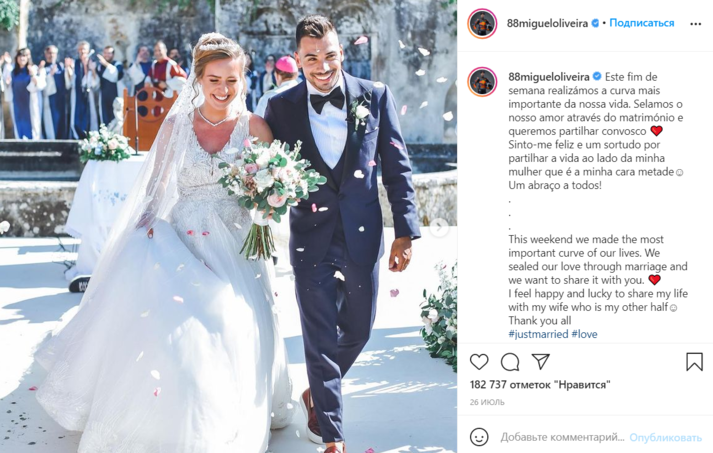
Task: Open 88migueloliveira username in the caption
Action: 549,77
